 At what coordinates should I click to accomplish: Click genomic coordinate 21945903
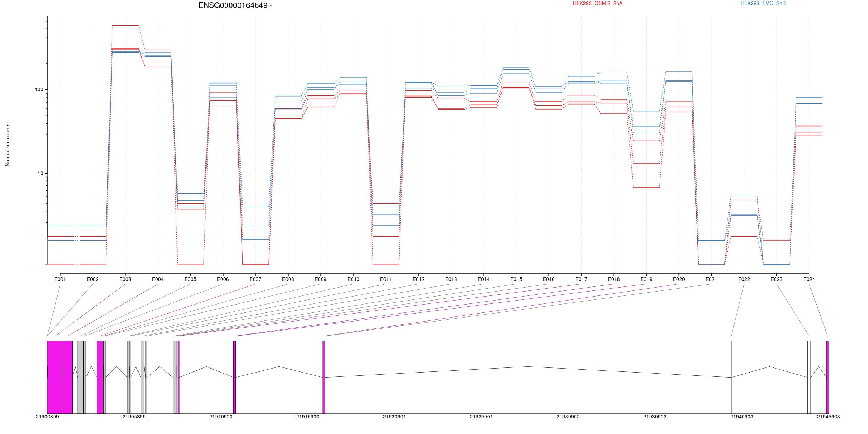click(x=828, y=417)
